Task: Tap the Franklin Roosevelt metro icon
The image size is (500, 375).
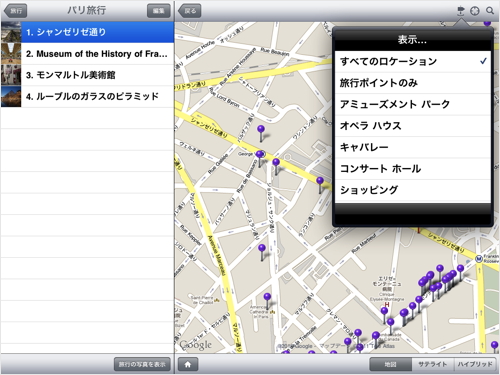Action: pos(479,259)
